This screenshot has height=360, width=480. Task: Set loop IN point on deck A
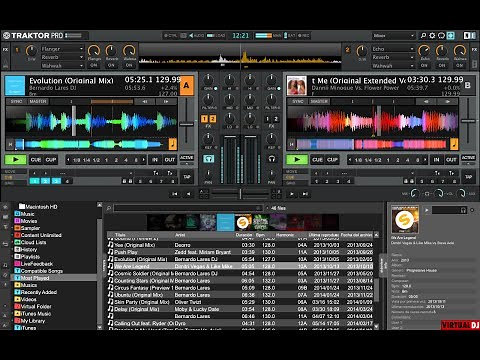(x=155, y=160)
